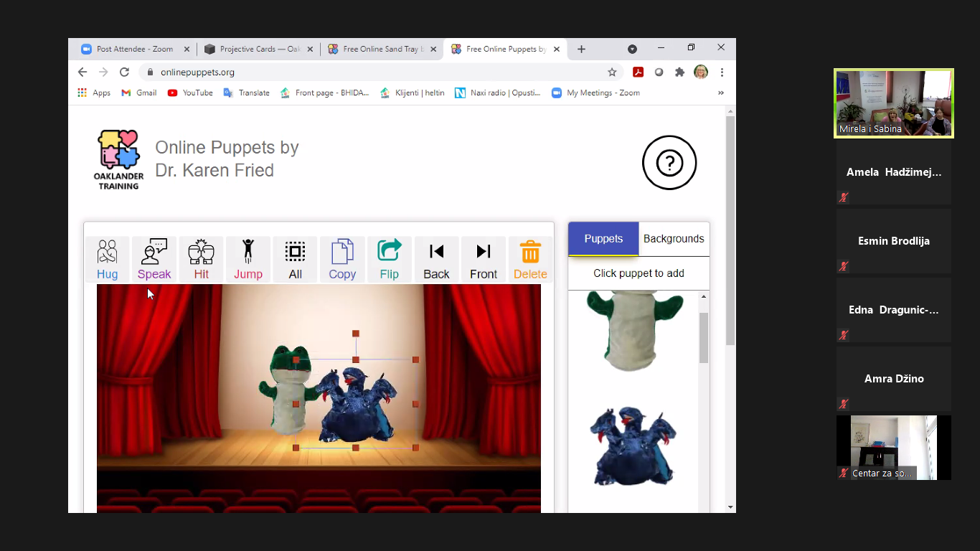The height and width of the screenshot is (551, 980).
Task: Open the help question mark button
Action: [669, 163]
